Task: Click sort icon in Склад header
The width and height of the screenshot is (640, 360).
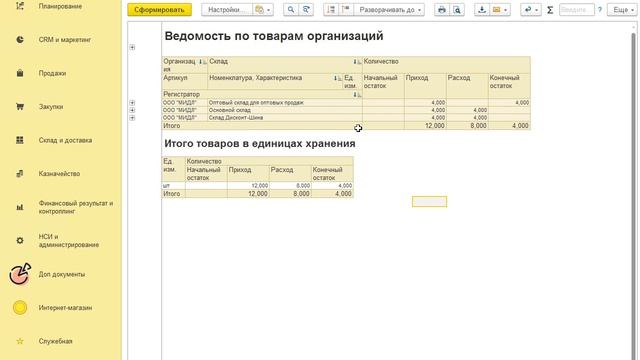Action: (357, 62)
